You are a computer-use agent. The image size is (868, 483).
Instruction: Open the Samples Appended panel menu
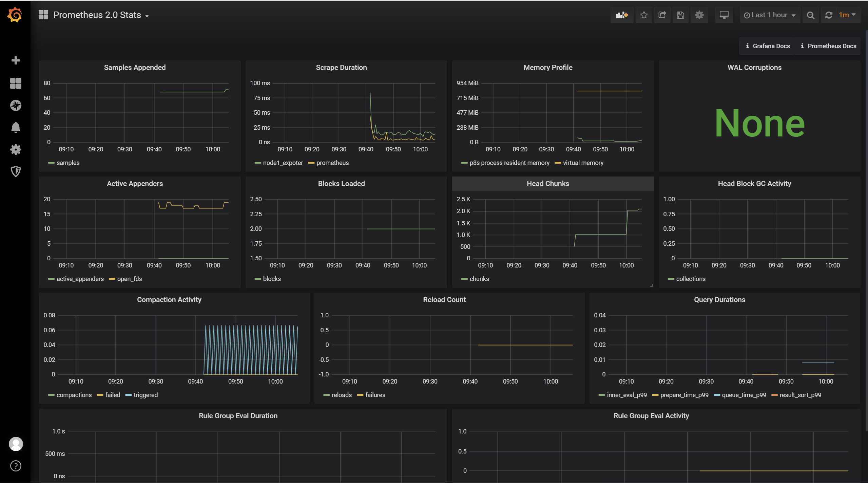click(x=135, y=68)
